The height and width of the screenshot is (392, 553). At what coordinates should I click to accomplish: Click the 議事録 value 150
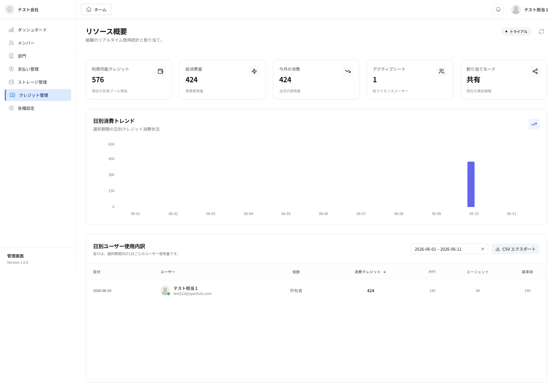pyautogui.click(x=527, y=291)
